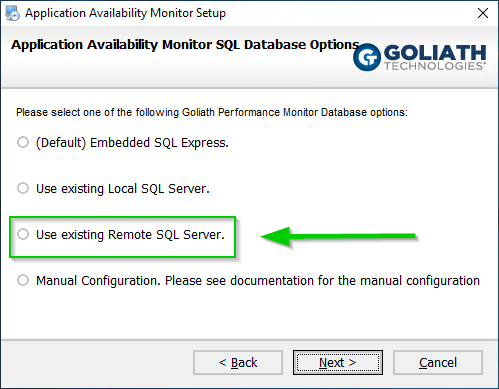This screenshot has height=389, width=499.
Task: Click the installer icon in the title bar
Action: pyautogui.click(x=12, y=13)
